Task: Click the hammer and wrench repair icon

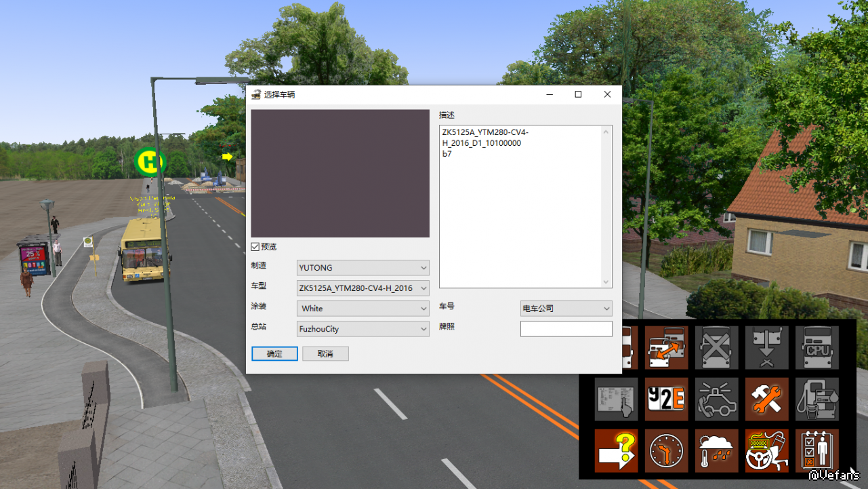Action: click(766, 399)
